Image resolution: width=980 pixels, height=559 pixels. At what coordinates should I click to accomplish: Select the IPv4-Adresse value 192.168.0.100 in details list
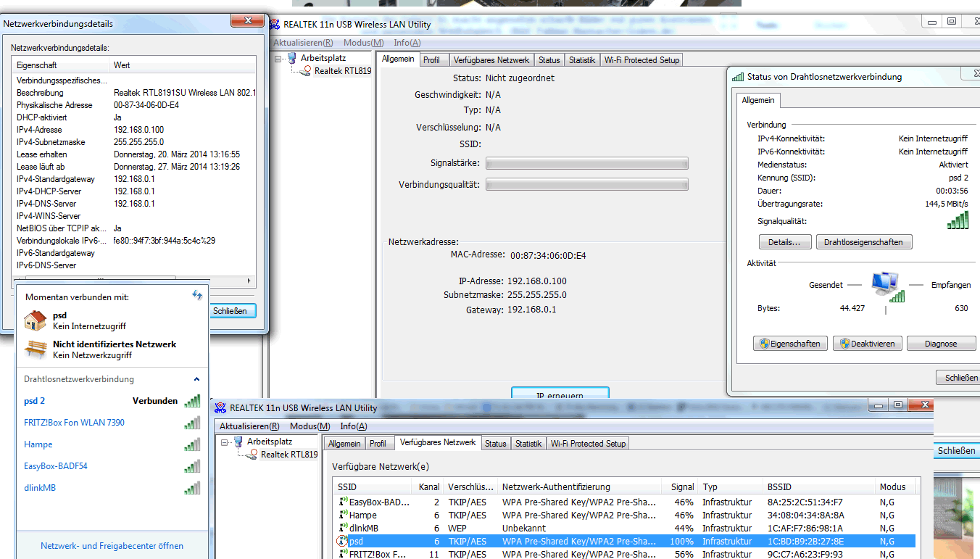click(138, 130)
